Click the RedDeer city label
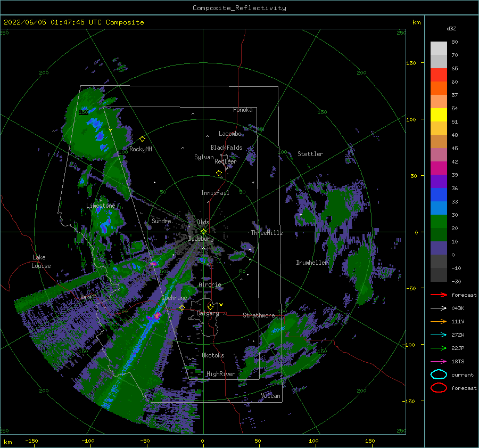This screenshot has height=448, width=479. pyautogui.click(x=226, y=161)
